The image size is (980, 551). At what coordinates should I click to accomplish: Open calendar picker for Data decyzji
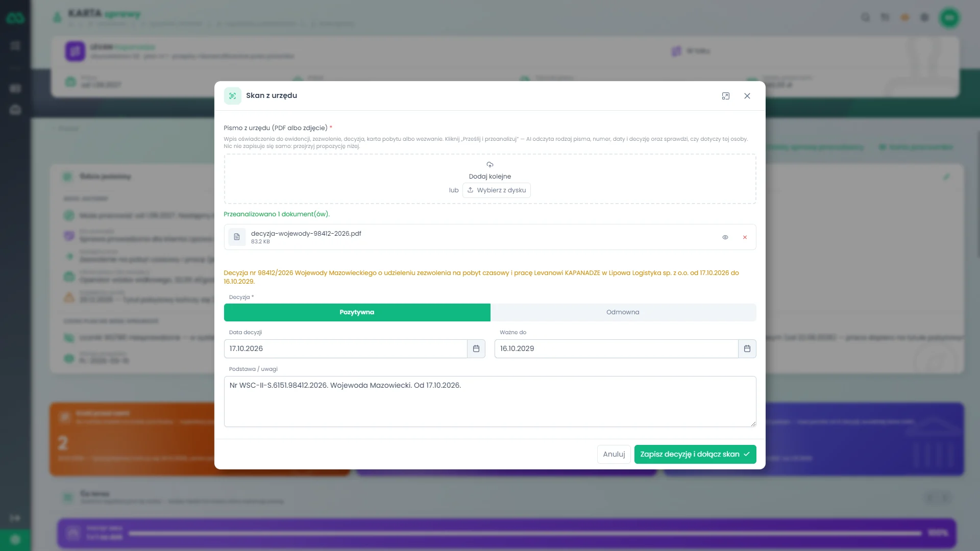pyautogui.click(x=476, y=348)
